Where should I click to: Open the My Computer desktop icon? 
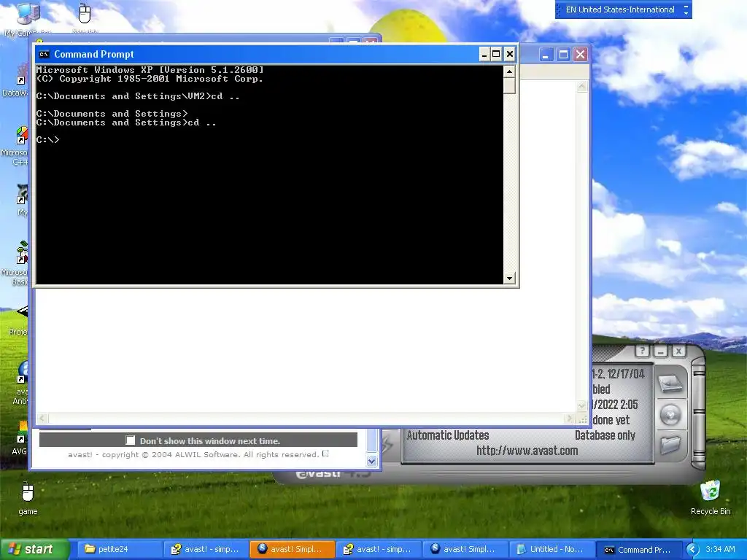tap(28, 19)
